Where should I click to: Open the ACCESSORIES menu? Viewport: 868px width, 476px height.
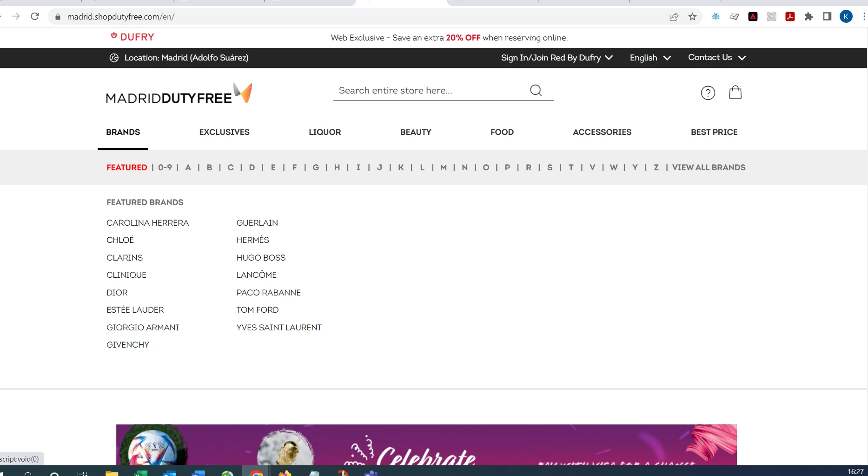[602, 132]
